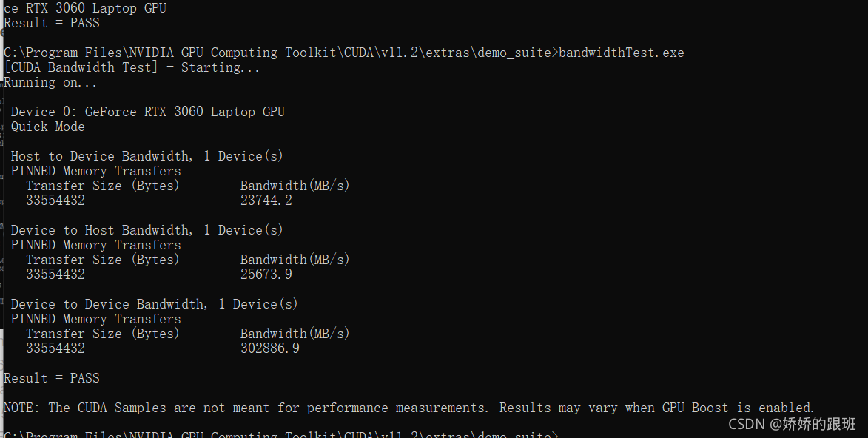
Task: Click the first 33554432 transfer size value
Action: click(55, 201)
